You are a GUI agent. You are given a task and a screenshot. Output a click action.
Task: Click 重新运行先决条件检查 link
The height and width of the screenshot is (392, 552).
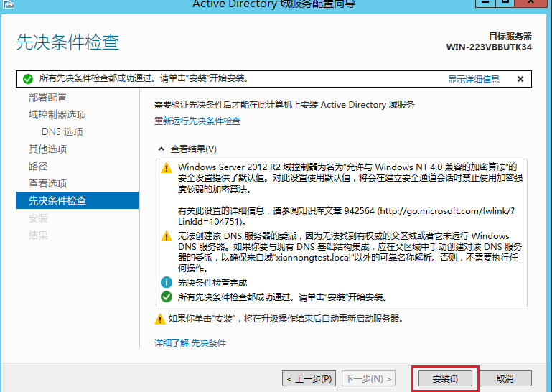coord(197,121)
